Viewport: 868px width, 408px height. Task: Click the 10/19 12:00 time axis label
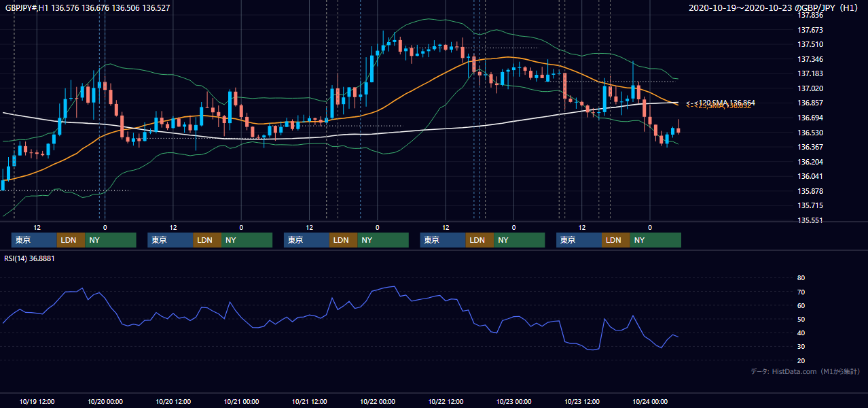pyautogui.click(x=37, y=401)
